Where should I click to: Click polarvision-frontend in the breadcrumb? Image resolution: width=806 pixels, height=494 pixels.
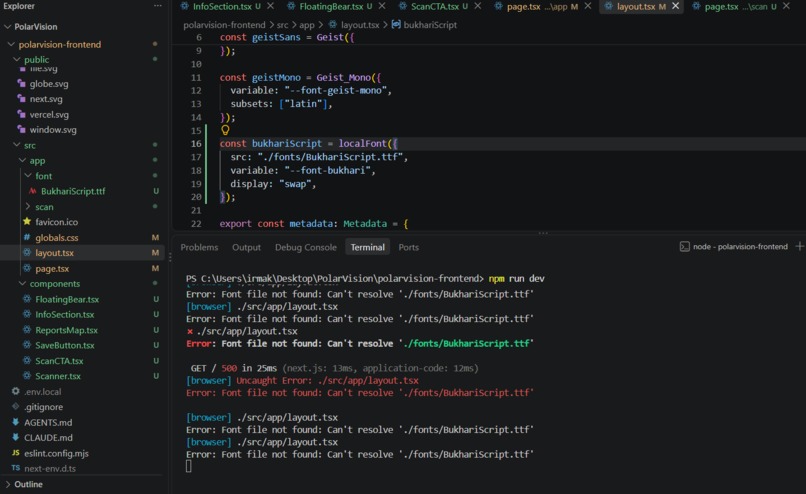click(224, 25)
